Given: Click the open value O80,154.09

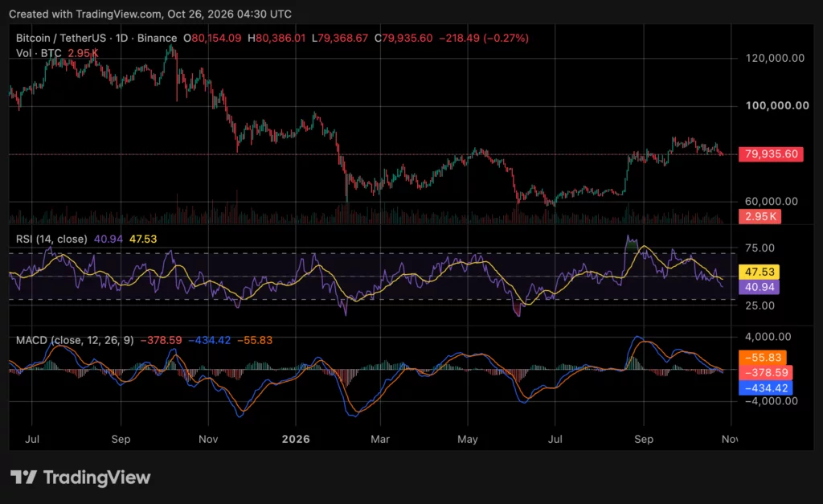Looking at the screenshot, I should point(212,38).
